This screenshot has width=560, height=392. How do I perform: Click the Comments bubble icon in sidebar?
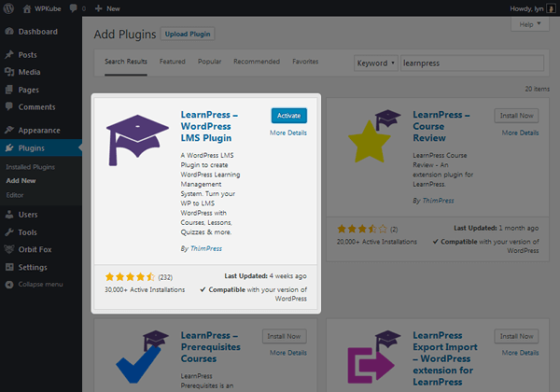pos(8,107)
